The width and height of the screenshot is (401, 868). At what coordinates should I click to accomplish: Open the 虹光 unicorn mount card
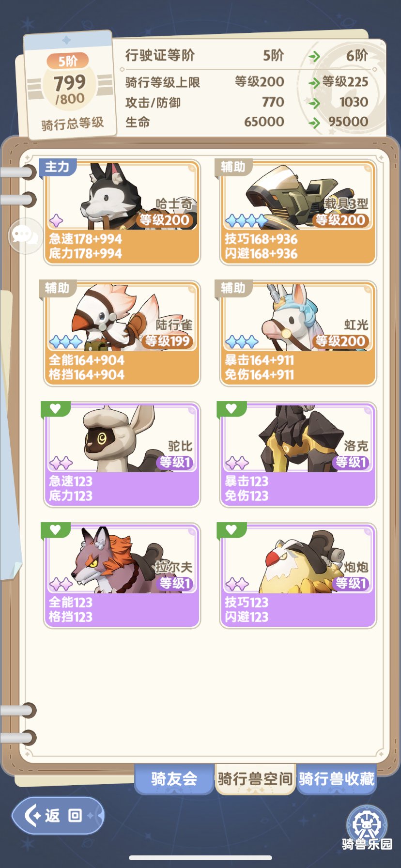[x=297, y=333]
